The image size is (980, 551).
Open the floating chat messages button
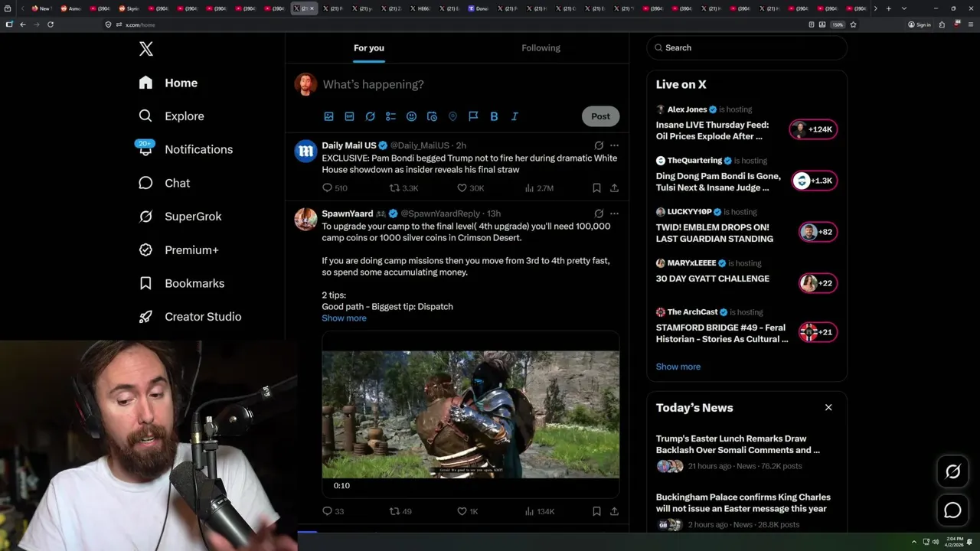[x=952, y=510]
